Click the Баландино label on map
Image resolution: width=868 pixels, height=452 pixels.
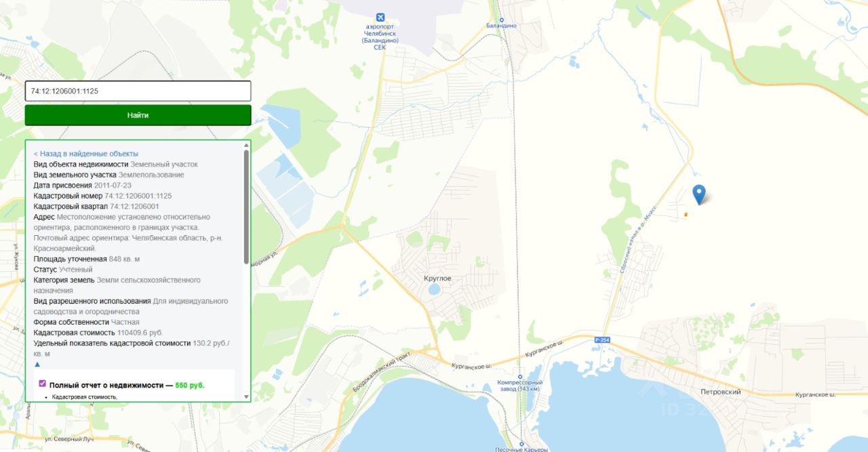[x=502, y=26]
